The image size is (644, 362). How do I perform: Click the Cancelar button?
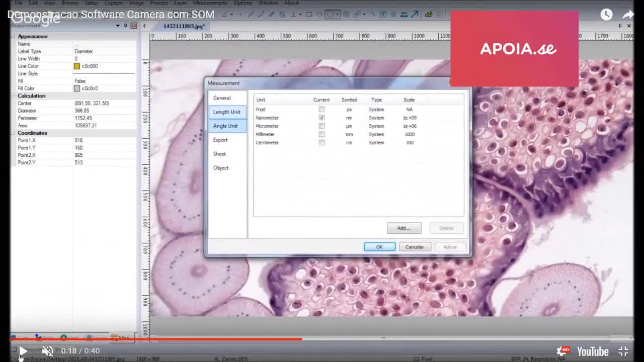415,247
